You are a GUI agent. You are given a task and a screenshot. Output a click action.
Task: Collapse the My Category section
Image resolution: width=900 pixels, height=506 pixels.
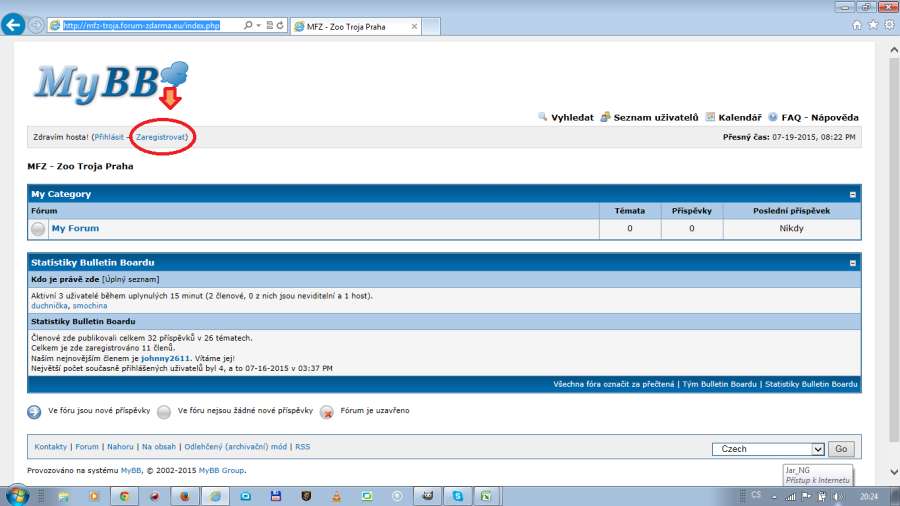click(x=853, y=194)
